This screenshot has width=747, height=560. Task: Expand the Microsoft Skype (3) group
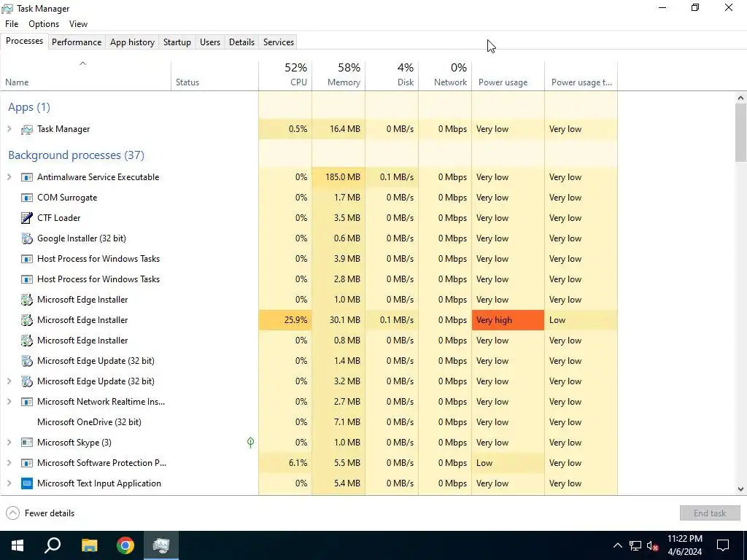pyautogui.click(x=9, y=443)
